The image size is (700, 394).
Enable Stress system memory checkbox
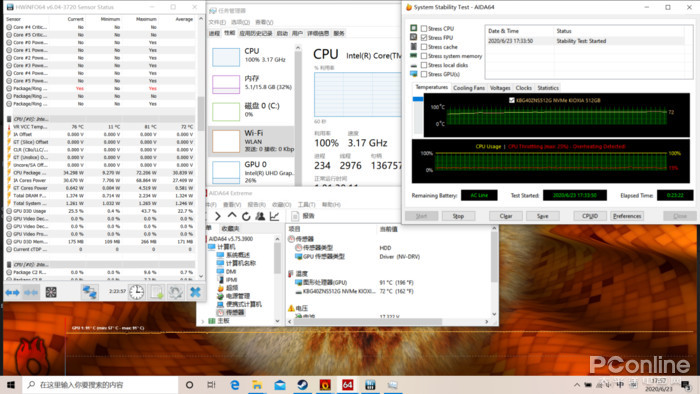point(424,56)
